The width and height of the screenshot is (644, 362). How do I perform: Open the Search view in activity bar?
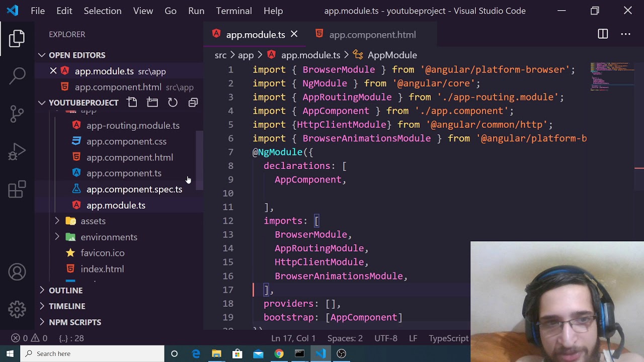point(17,76)
